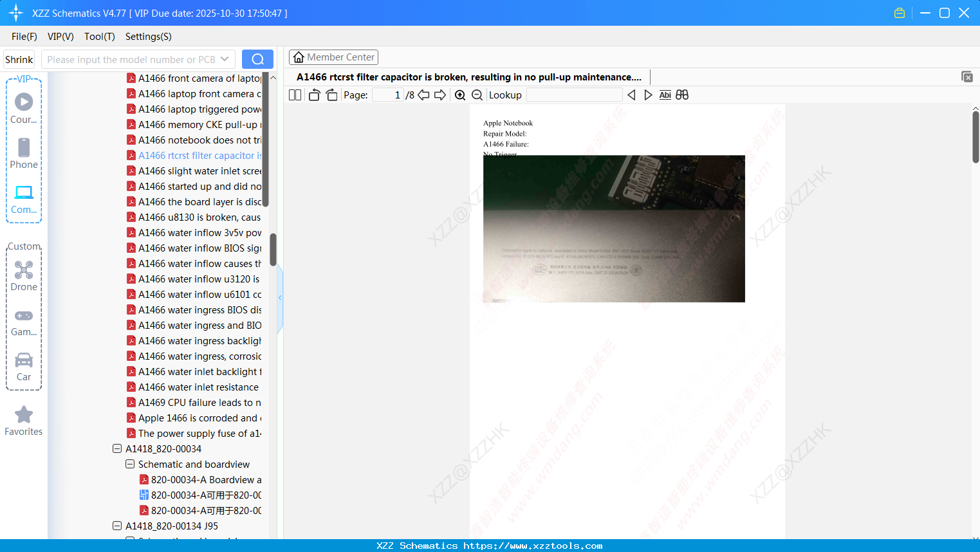Click the page number input box

(388, 95)
